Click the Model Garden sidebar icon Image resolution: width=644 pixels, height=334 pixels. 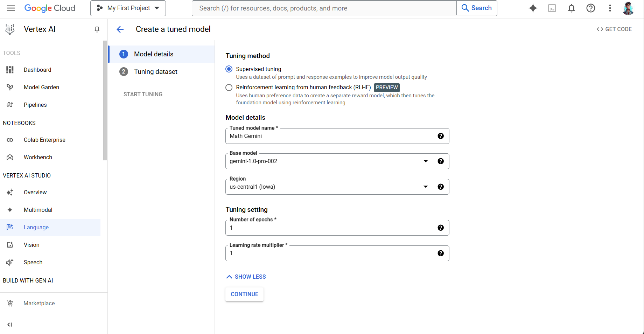(x=10, y=88)
